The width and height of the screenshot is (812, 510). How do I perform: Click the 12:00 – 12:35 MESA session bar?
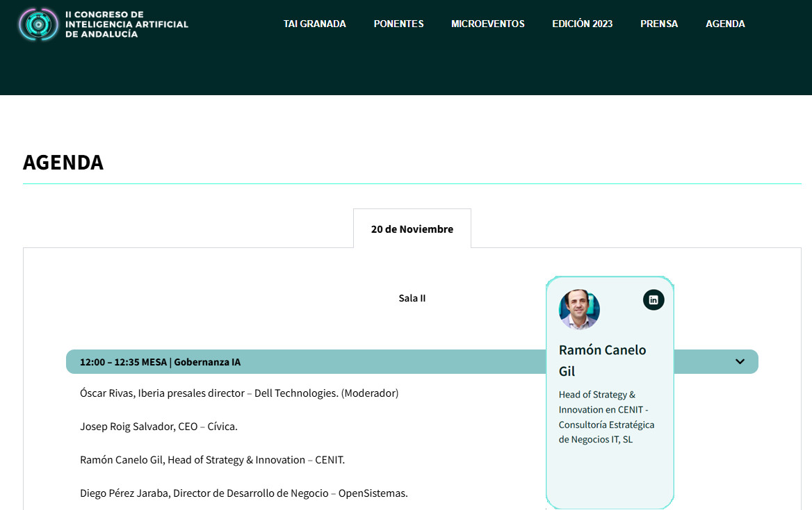[412, 361]
